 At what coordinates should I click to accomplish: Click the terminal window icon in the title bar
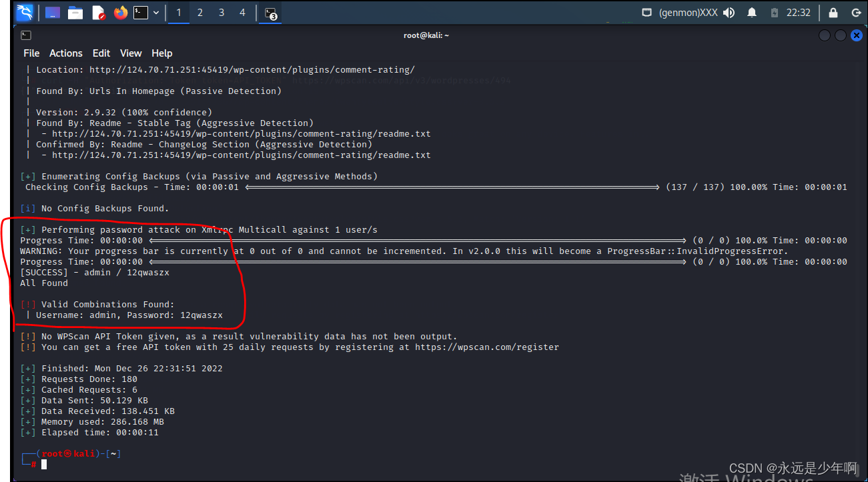pyautogui.click(x=26, y=35)
